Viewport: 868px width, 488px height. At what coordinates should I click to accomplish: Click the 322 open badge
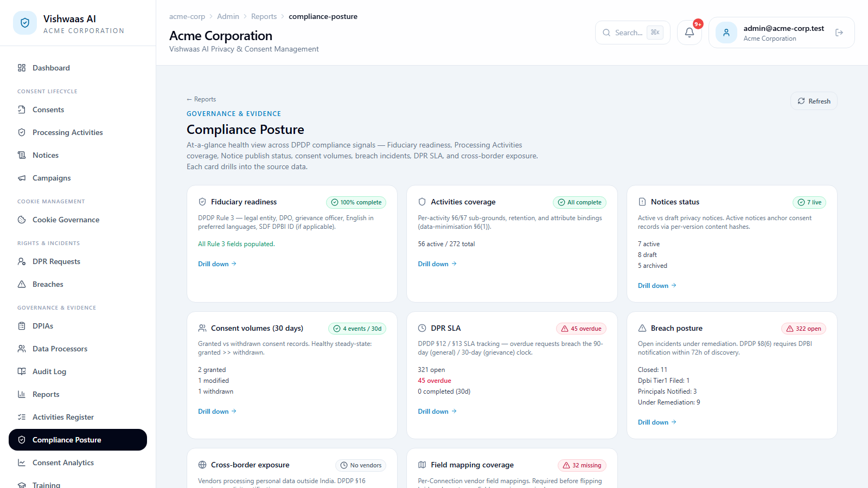tap(803, 329)
